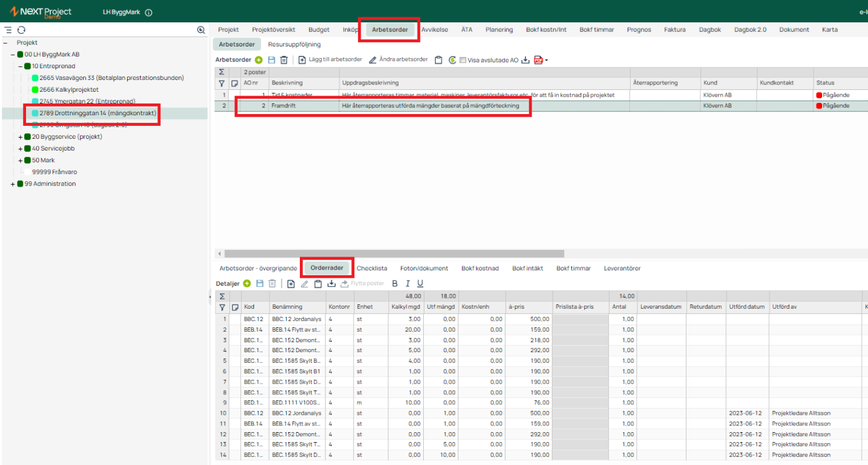Click sigma icon in order rows table

pos(222,296)
